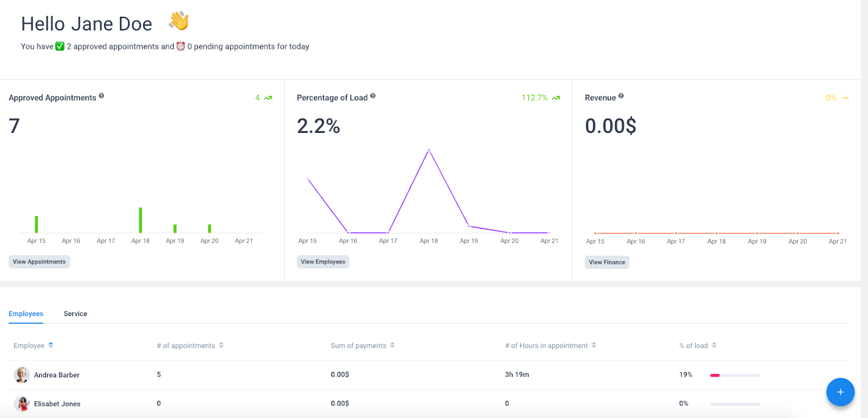Screen dimensions: 868x418
Task: Sort by # of appointments column
Action: pos(221,345)
